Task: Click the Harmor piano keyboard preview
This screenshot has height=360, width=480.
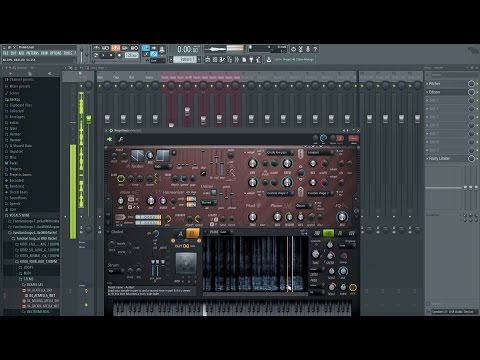Action: pos(232,308)
